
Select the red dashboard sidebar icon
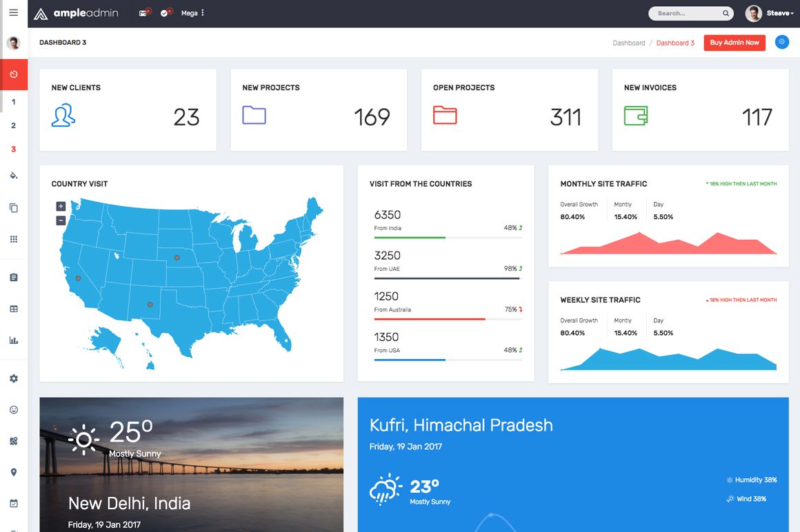[14, 74]
